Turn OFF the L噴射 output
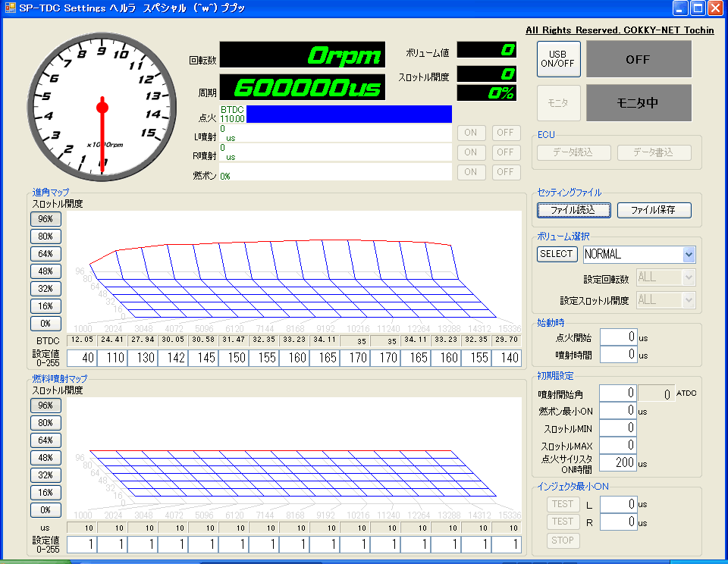 [x=506, y=133]
